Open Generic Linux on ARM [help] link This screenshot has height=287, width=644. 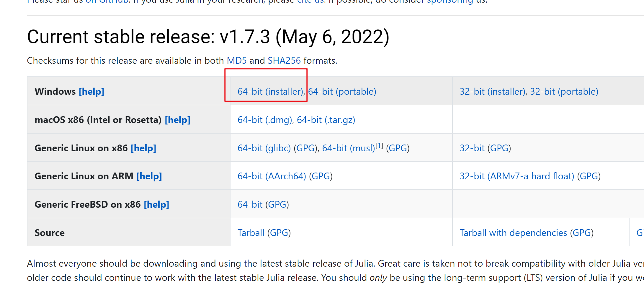pyautogui.click(x=149, y=176)
